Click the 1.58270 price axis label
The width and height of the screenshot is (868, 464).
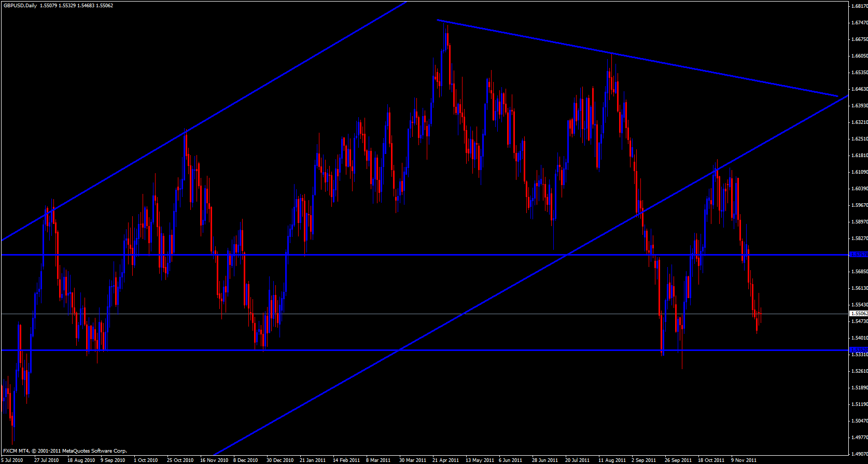click(x=859, y=238)
